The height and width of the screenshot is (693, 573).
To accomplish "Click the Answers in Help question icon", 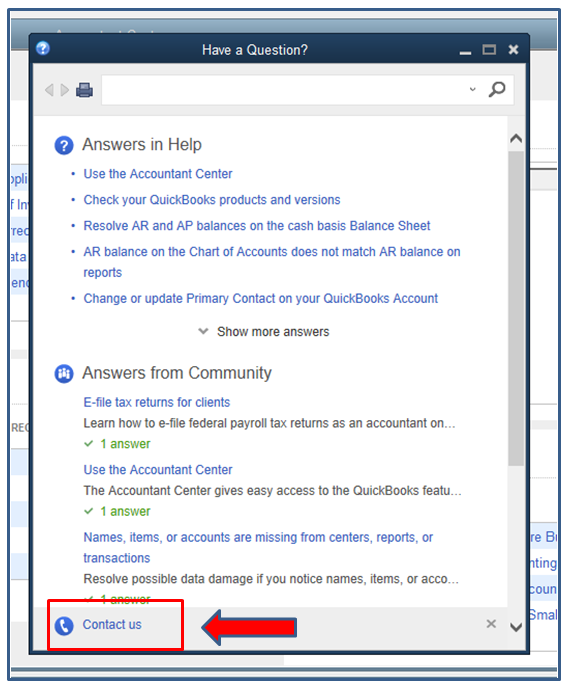I will [64, 145].
